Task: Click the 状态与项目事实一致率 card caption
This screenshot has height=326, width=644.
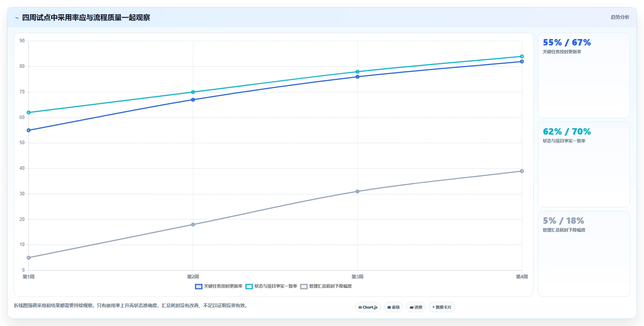Action: click(x=564, y=141)
